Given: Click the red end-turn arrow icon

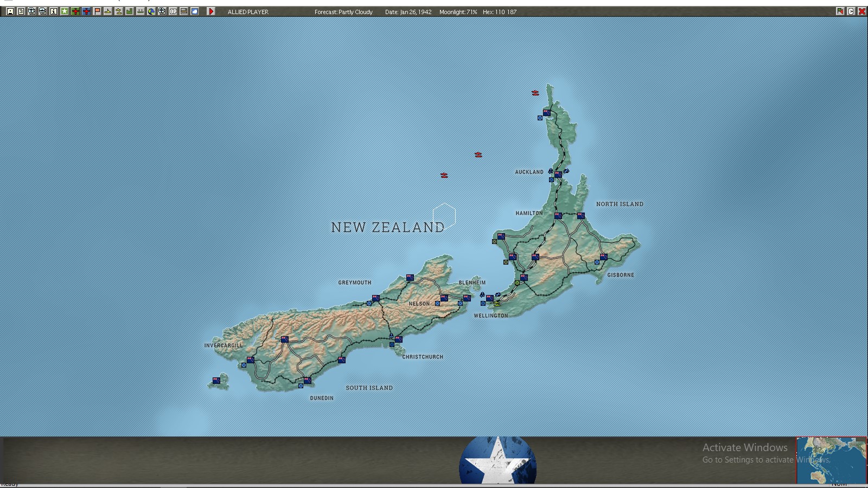Looking at the screenshot, I should (211, 11).
